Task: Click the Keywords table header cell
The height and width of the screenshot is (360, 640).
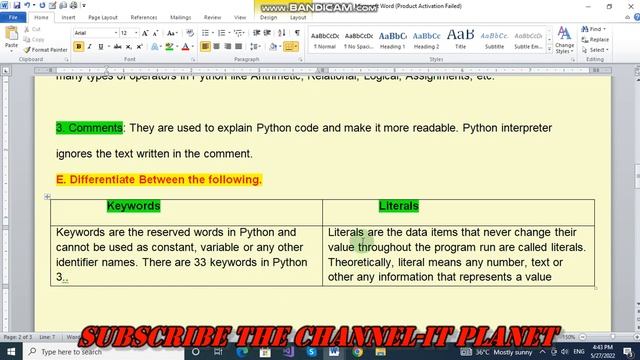Action: point(186,212)
